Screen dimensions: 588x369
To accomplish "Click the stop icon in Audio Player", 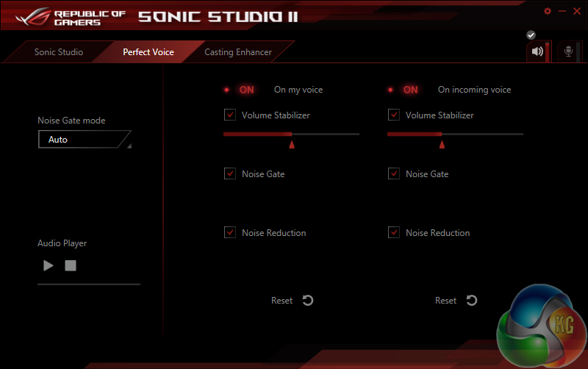I will 71,265.
